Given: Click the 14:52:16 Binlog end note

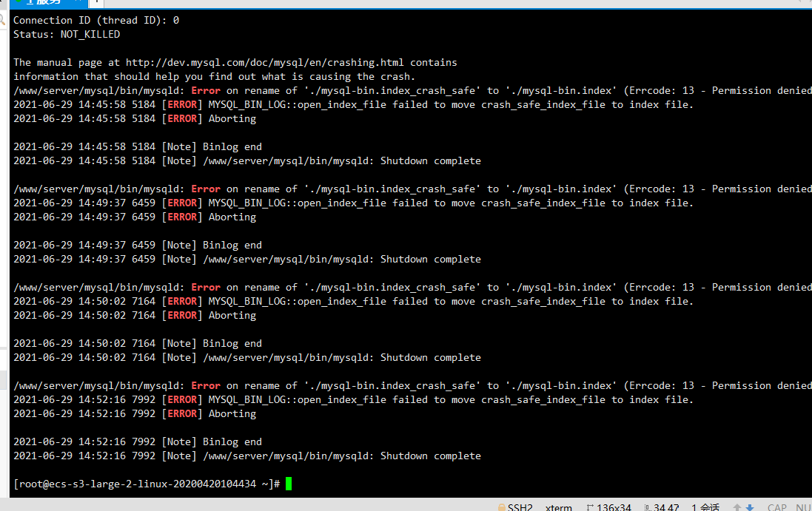Looking at the screenshot, I should tap(138, 441).
